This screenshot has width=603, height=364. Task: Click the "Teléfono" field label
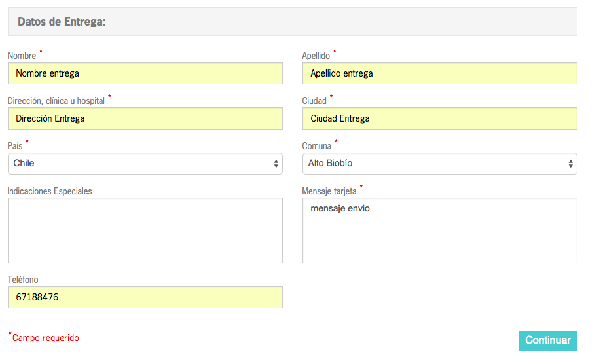coord(24,280)
